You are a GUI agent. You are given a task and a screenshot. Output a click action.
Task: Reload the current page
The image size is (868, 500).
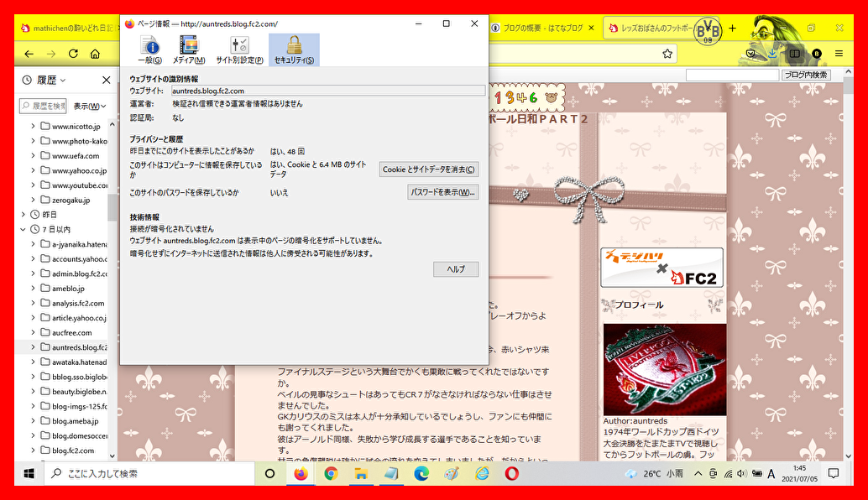73,53
